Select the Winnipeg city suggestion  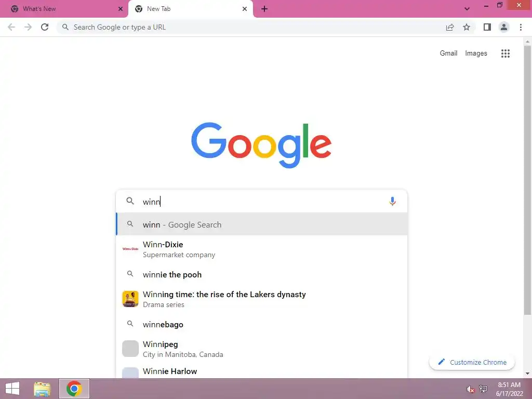[262, 349]
